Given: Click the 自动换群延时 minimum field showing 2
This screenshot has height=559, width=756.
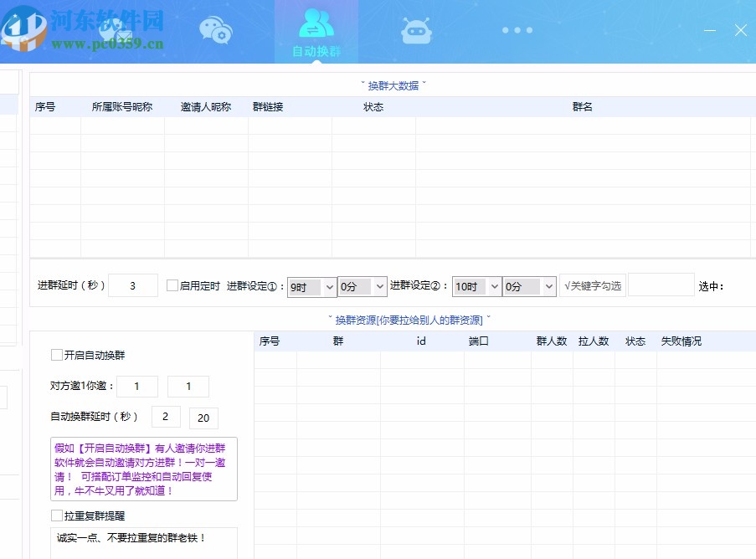Looking at the screenshot, I should coord(166,417).
